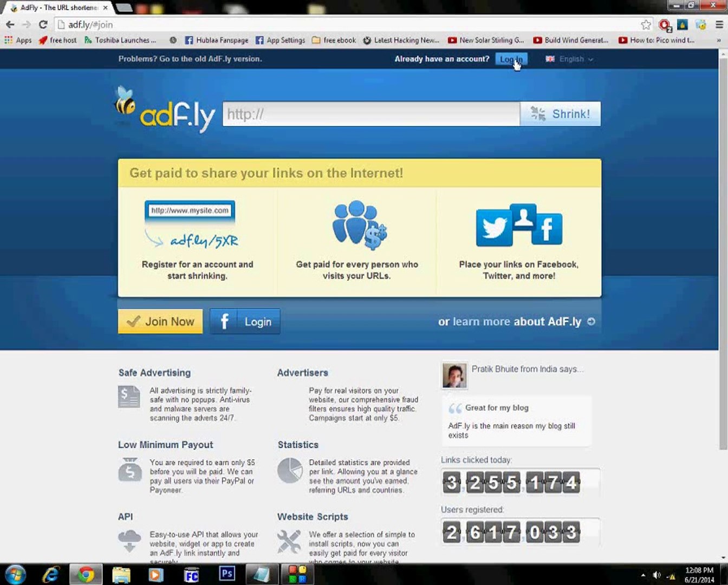Click the Facebook Login button
Viewport: 728px width, 585px height.
tap(245, 321)
